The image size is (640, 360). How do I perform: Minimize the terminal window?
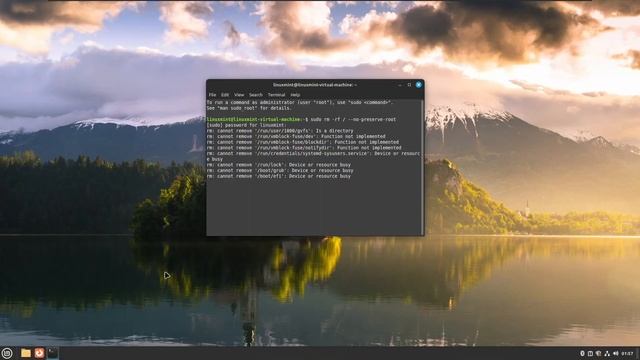[400, 85]
